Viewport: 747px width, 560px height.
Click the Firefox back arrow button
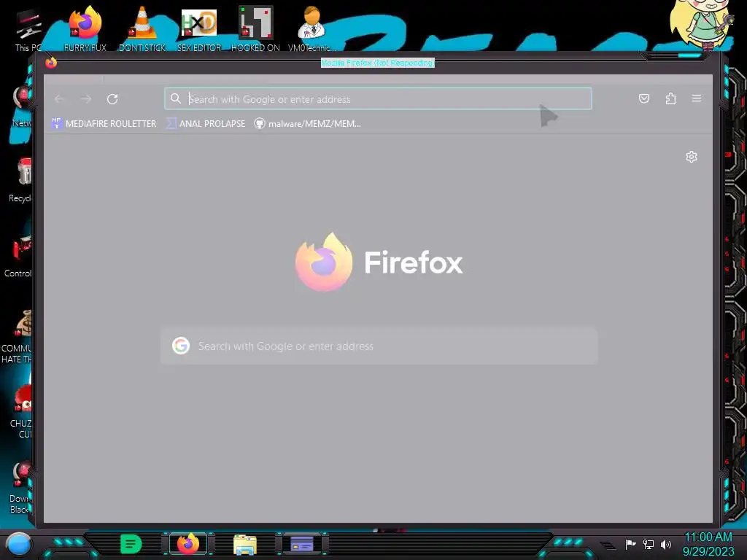pos(60,99)
